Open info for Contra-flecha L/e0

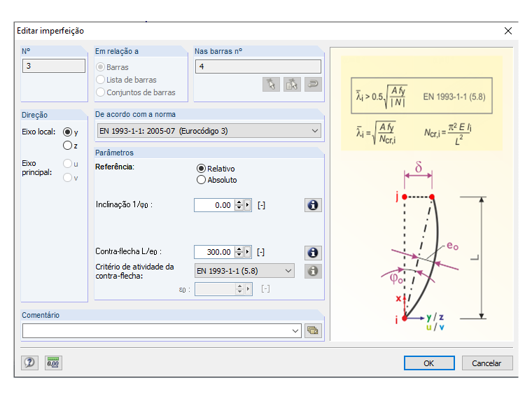pos(313,253)
